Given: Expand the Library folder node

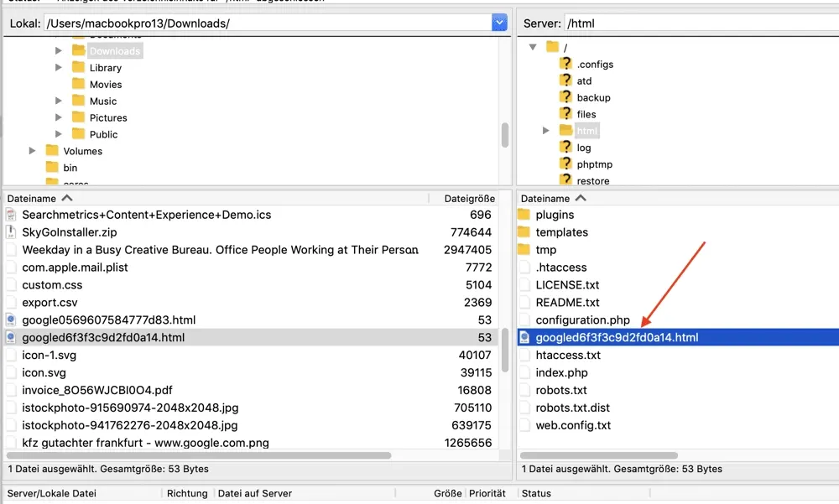Looking at the screenshot, I should point(59,67).
